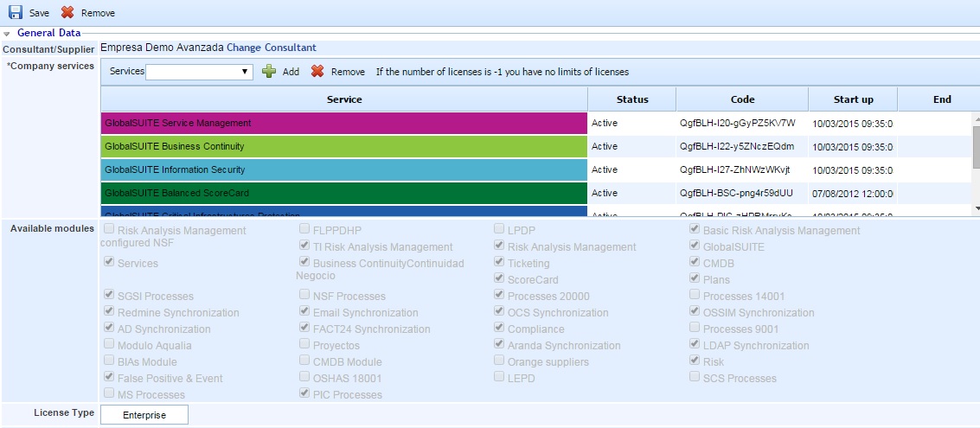Screen dimensions: 980x428
Task: Toggle the Orange suppliers checkbox
Action: tap(499, 361)
